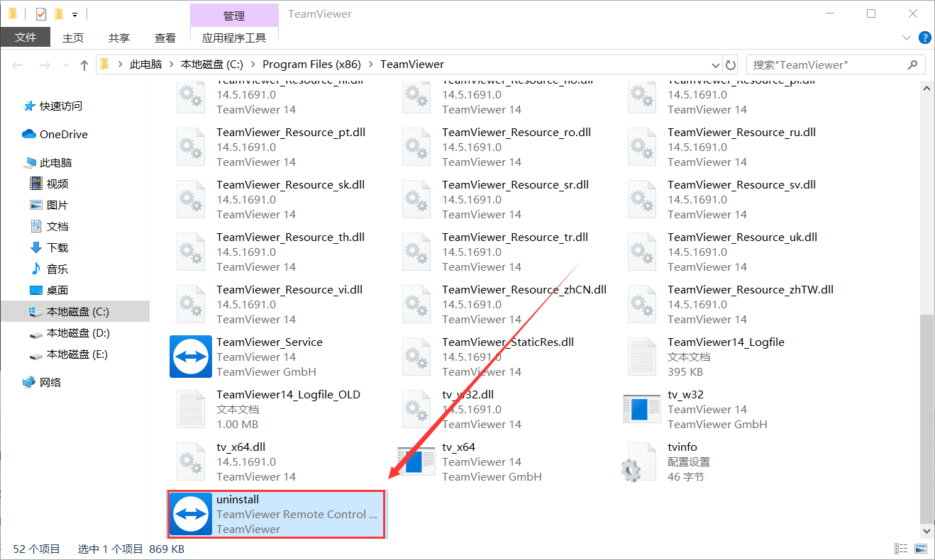This screenshot has height=560, width=935.
Task: Select the TeamViewer_StaticRes.dll file icon
Action: point(416,357)
